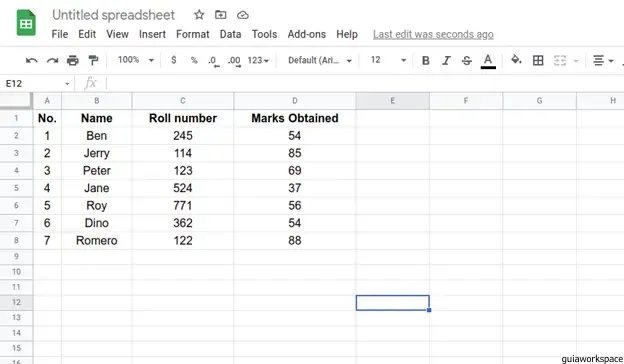Select the Paint format roller icon
624x364 pixels.
(93, 60)
